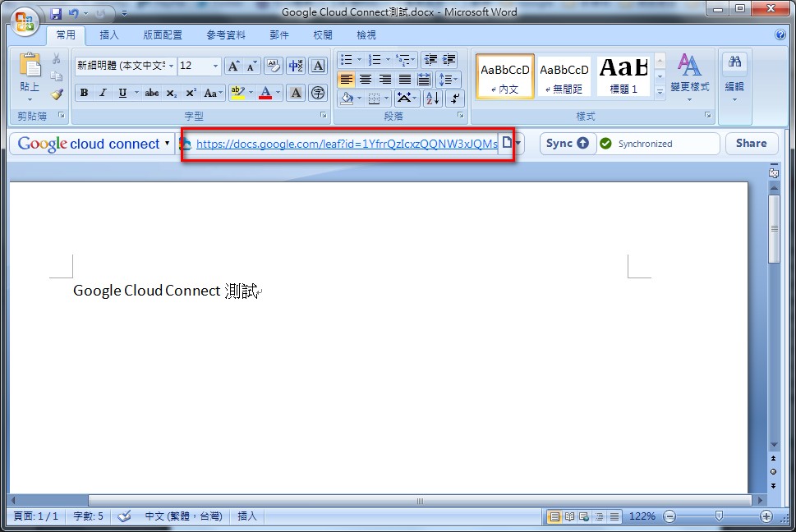The width and height of the screenshot is (796, 532).
Task: Toggle strikethrough formatting
Action: [152, 93]
